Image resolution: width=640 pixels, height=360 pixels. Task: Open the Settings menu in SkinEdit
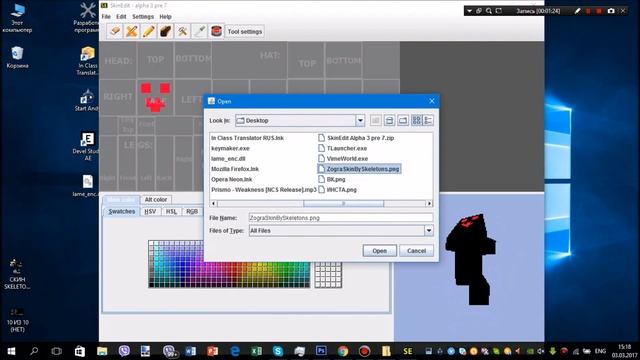143,17
